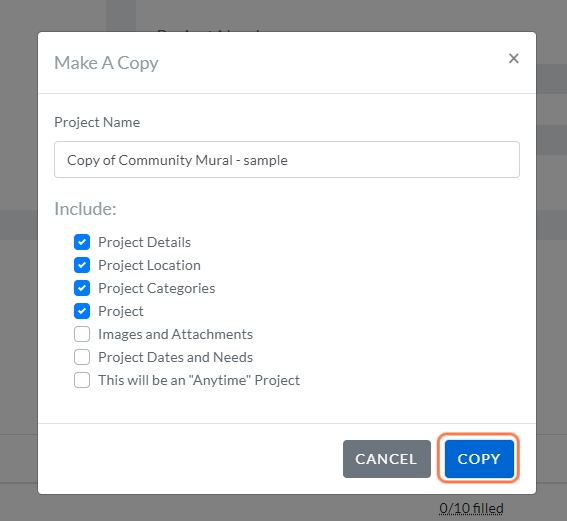The width and height of the screenshot is (567, 521).
Task: Uncheck the Project Details checkbox box
Action: [82, 242]
